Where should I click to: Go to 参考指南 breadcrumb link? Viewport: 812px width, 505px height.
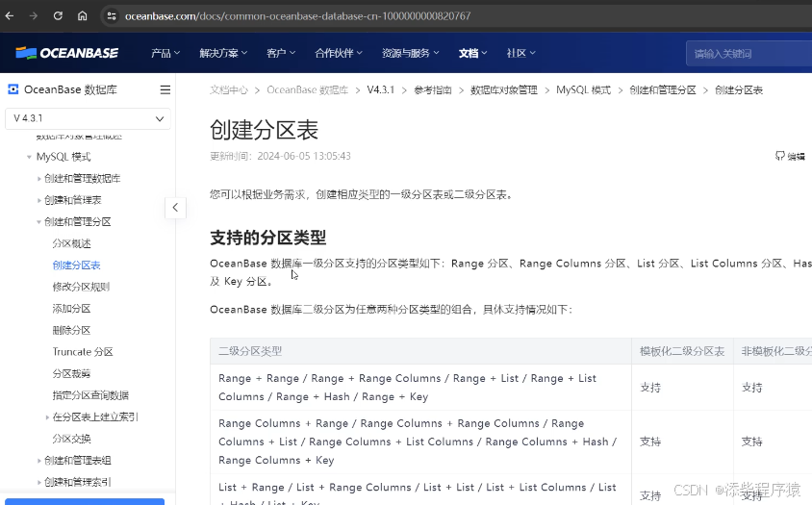(x=432, y=90)
